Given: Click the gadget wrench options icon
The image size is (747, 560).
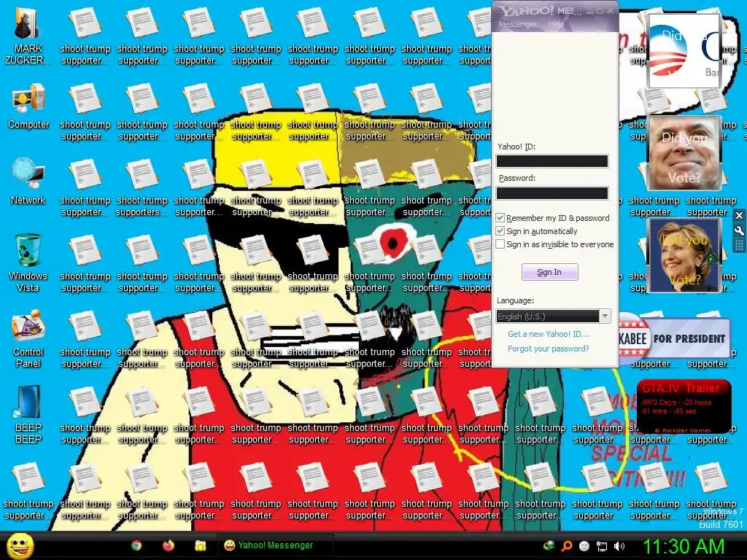Looking at the screenshot, I should 739,231.
